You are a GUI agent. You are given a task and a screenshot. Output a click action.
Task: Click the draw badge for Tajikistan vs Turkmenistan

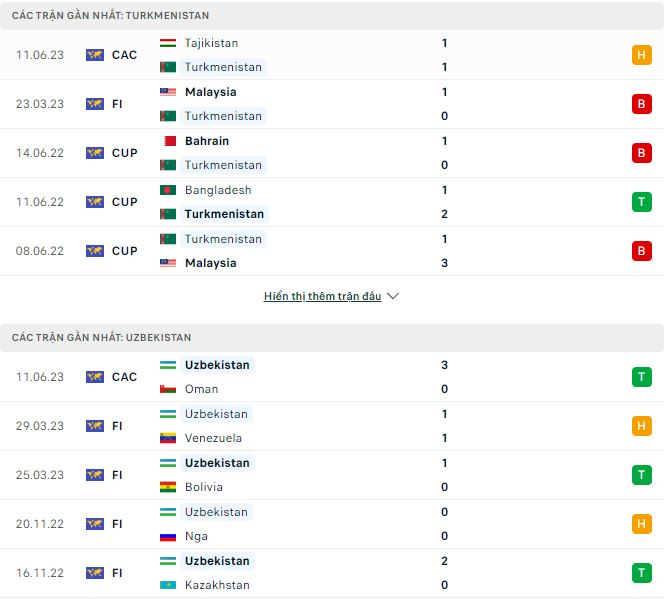[641, 55]
